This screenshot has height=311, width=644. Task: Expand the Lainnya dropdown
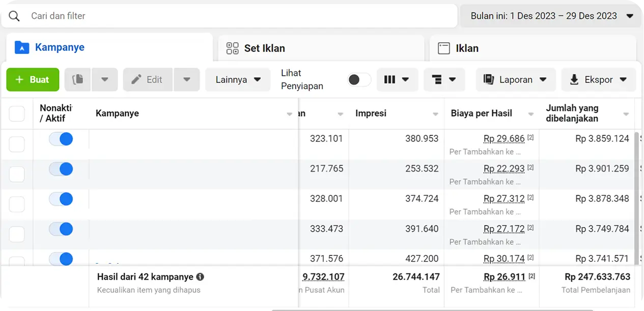[238, 80]
